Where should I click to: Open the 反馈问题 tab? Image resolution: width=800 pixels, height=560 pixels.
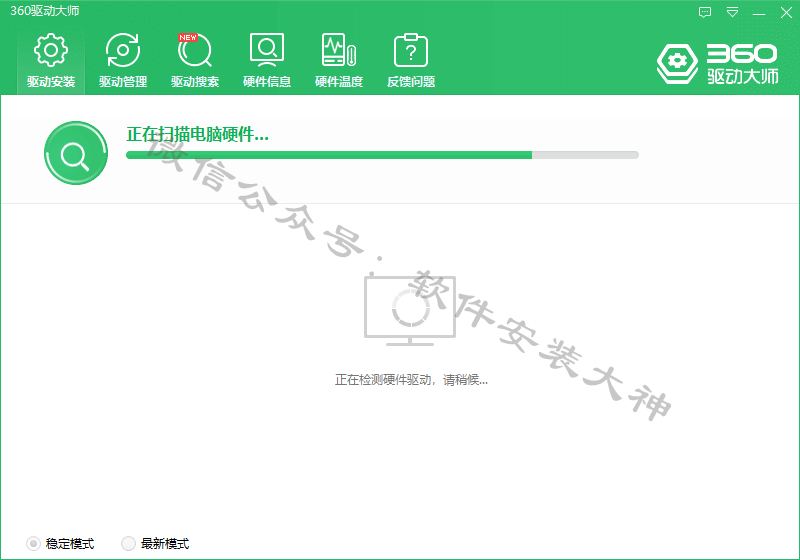click(411, 61)
